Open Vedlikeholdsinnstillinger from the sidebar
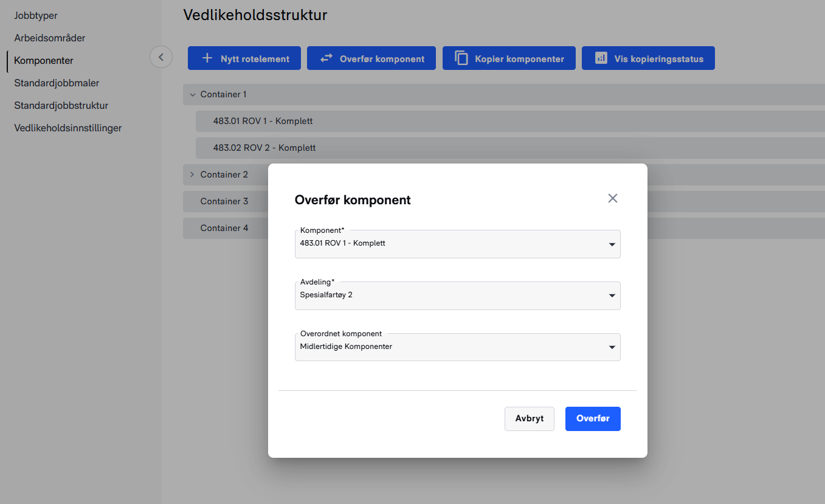 click(x=68, y=128)
